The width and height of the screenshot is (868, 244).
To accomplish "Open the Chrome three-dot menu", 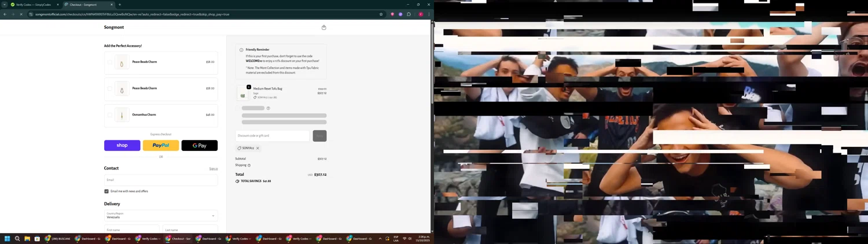I will [x=429, y=14].
